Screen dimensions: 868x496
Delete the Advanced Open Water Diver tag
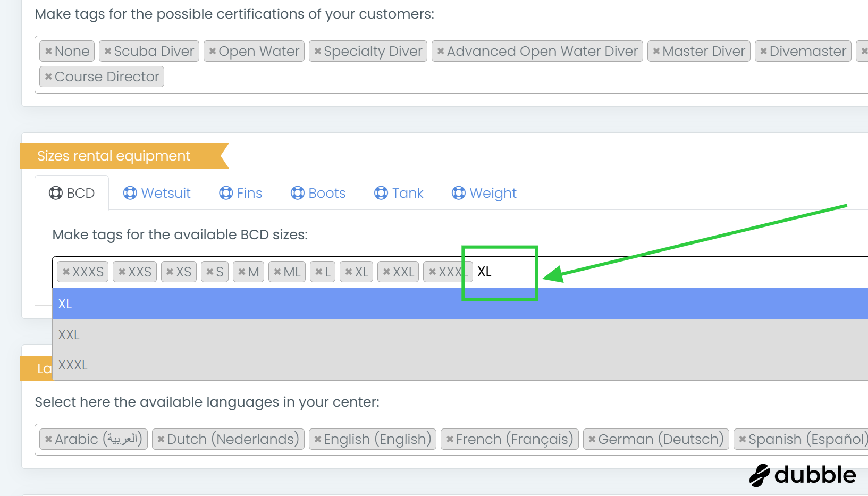click(441, 52)
